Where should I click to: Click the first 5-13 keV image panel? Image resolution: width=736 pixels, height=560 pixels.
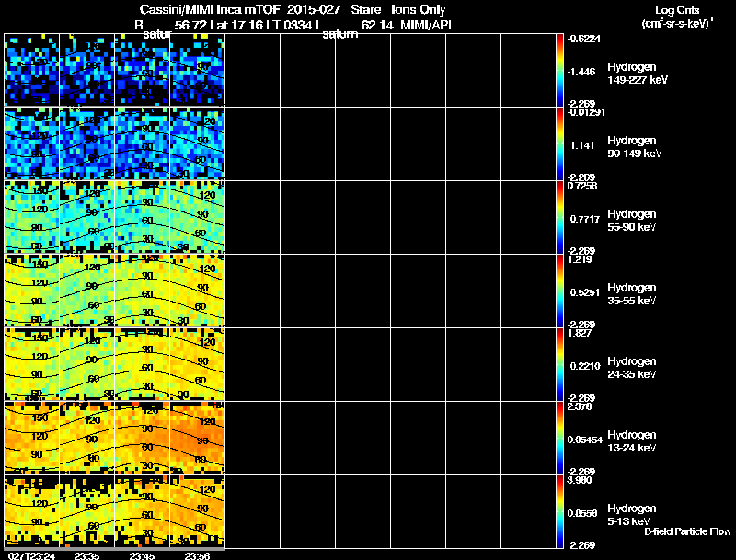(x=32, y=511)
